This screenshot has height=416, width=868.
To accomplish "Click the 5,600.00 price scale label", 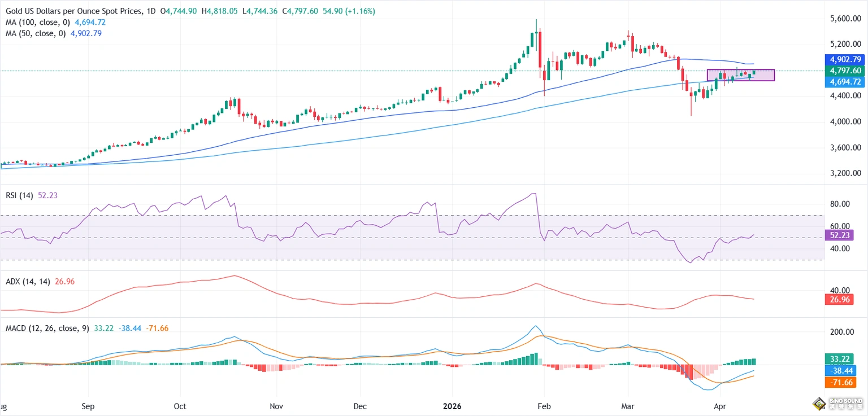I will coord(845,19).
